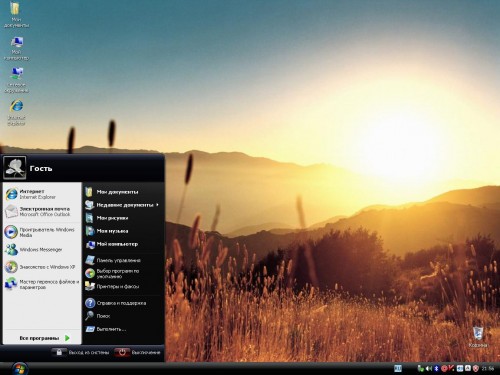
Task: Choose Выполнить... from the Start menu
Action: [122, 329]
